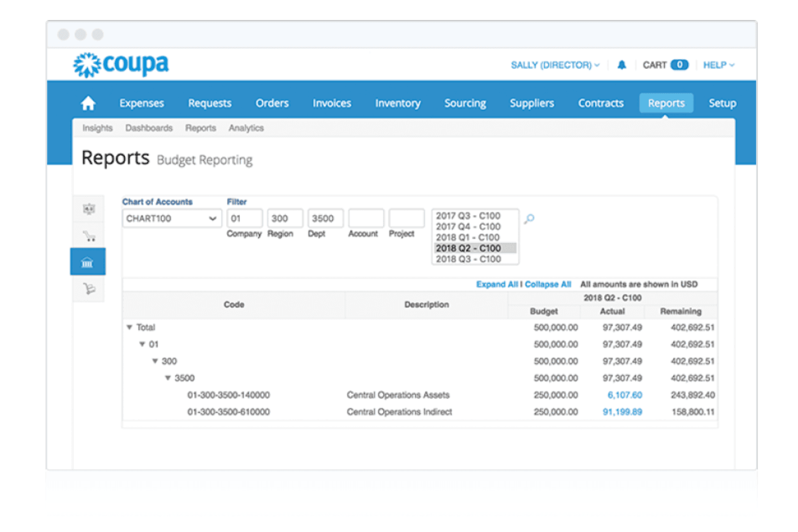Open the SALLY (DIRECTOR) user menu
The width and height of the screenshot is (798, 532).
point(555,65)
